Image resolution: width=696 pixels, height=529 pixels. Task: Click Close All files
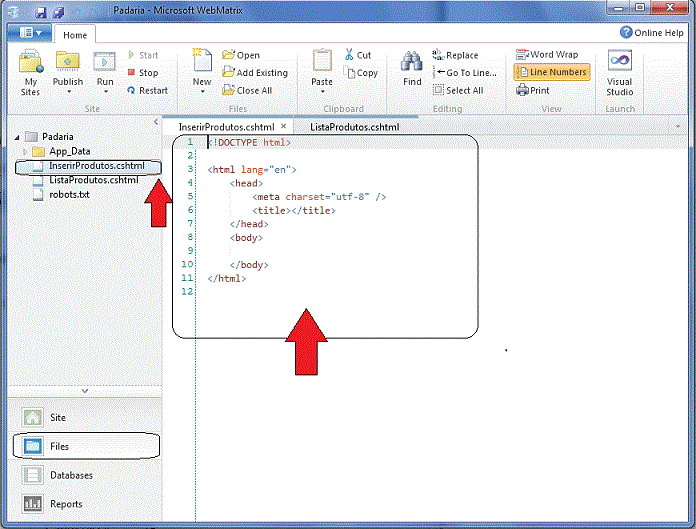(247, 90)
